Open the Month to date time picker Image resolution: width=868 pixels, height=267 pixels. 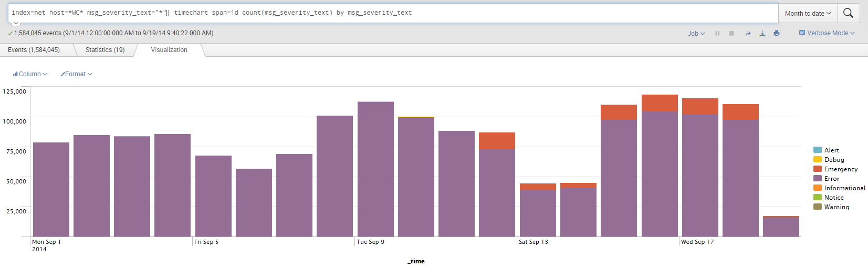pos(808,13)
